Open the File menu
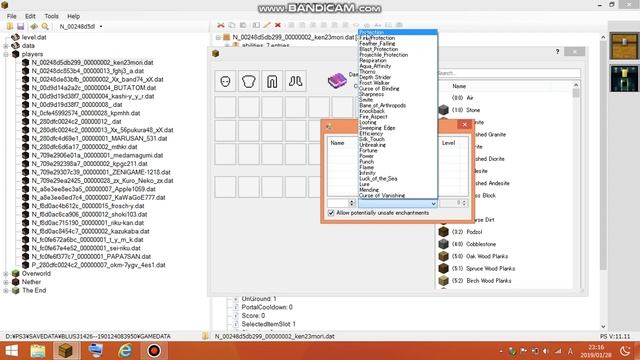This screenshot has width=640, height=360. pos(11,16)
